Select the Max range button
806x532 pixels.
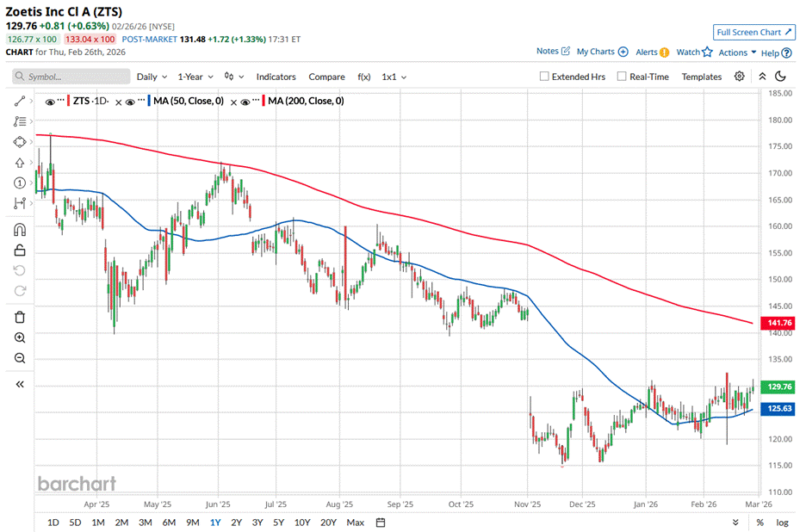click(x=355, y=523)
